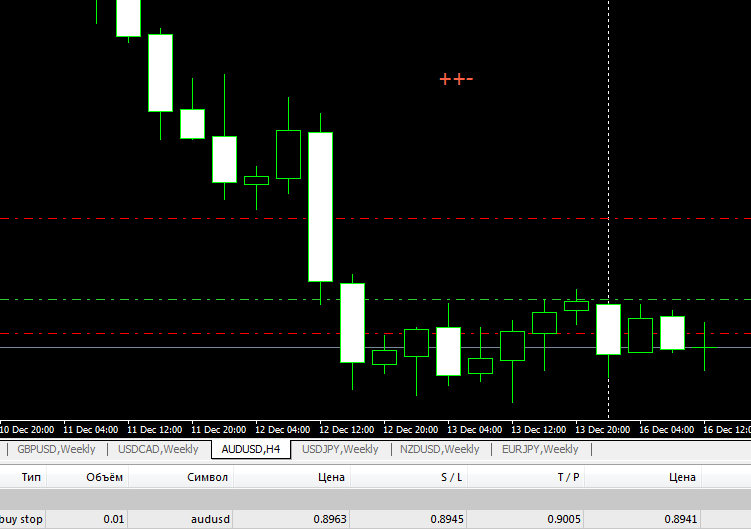Switch to the GBPUSD,Weekly chart tab
751x530 pixels.
coord(57,450)
